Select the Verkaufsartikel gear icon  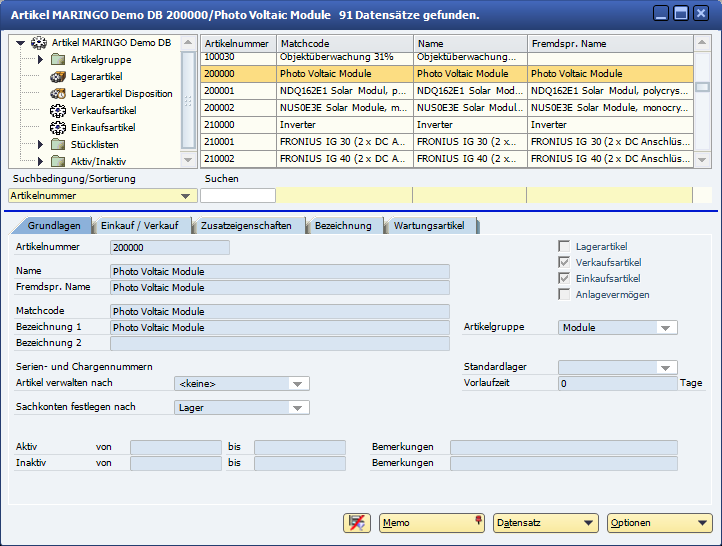[58, 111]
